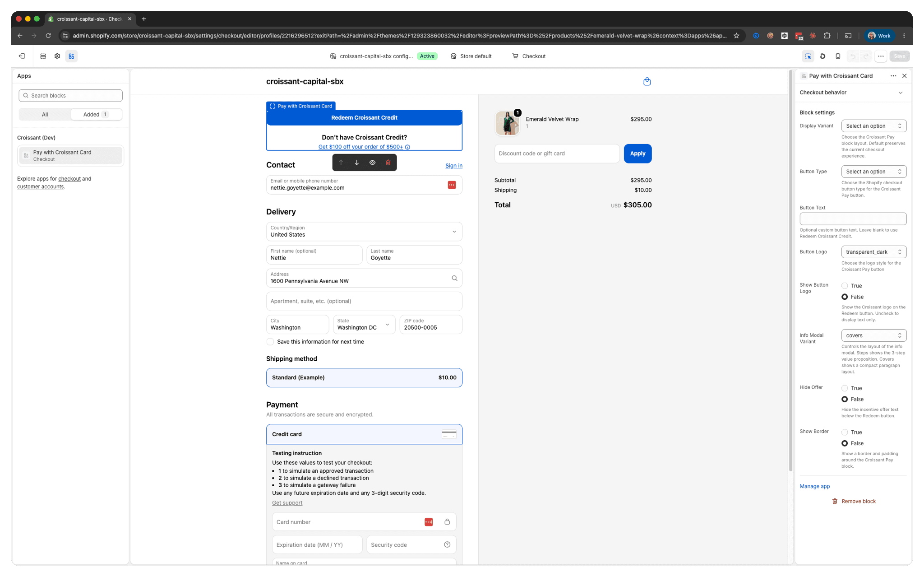Click the security code help icon

447,544
